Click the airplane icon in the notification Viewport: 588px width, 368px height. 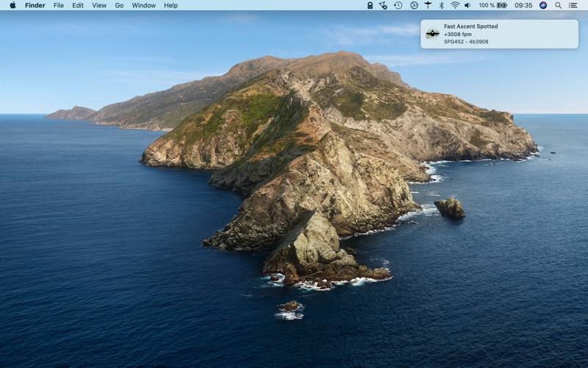pos(432,34)
